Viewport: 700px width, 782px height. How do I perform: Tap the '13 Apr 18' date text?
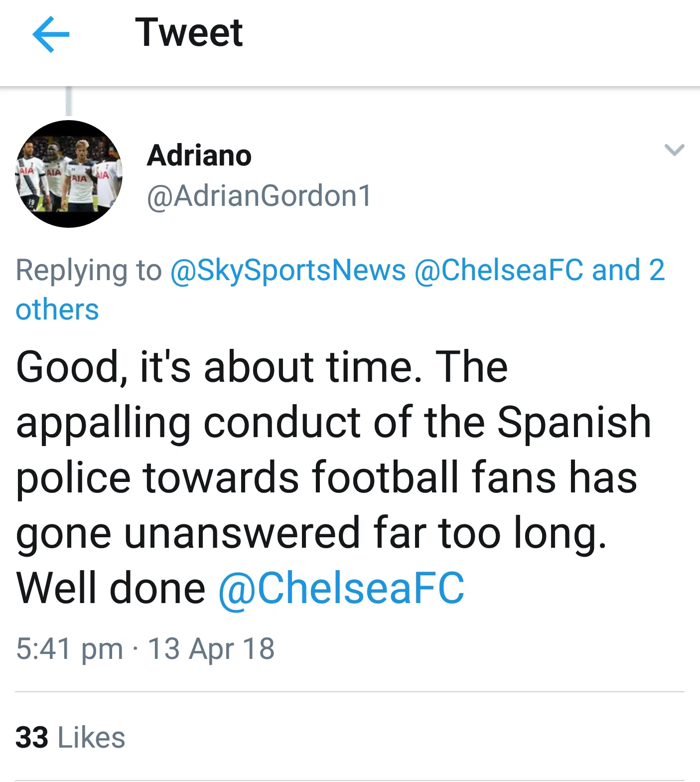click(x=210, y=648)
